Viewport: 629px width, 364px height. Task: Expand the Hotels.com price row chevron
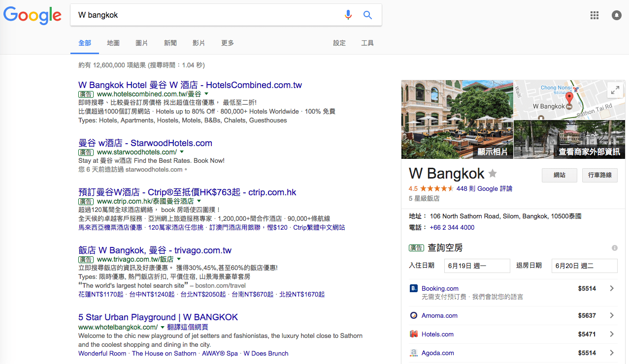coord(612,334)
